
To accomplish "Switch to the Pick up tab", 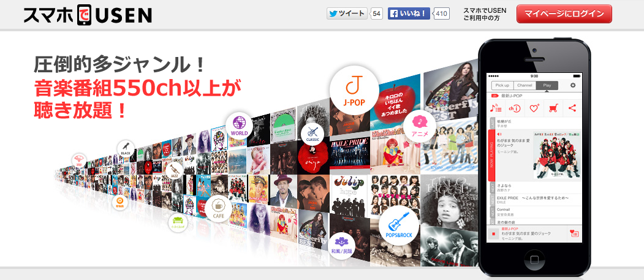I will click(x=502, y=85).
